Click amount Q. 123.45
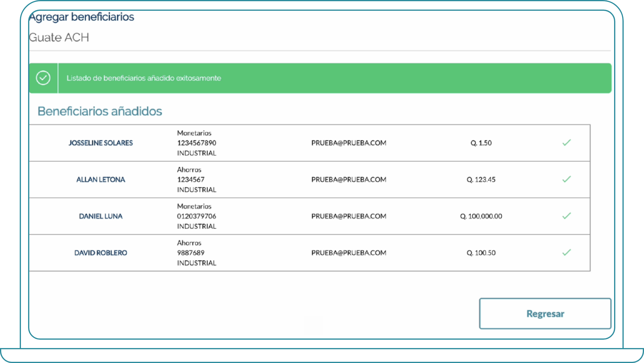The height and width of the screenshot is (363, 644). tap(481, 180)
